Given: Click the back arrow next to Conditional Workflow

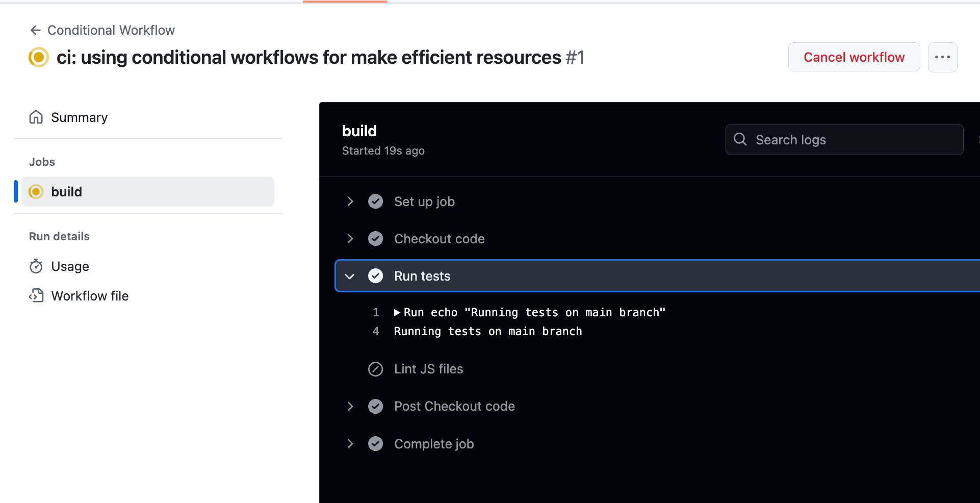Looking at the screenshot, I should coord(35,30).
